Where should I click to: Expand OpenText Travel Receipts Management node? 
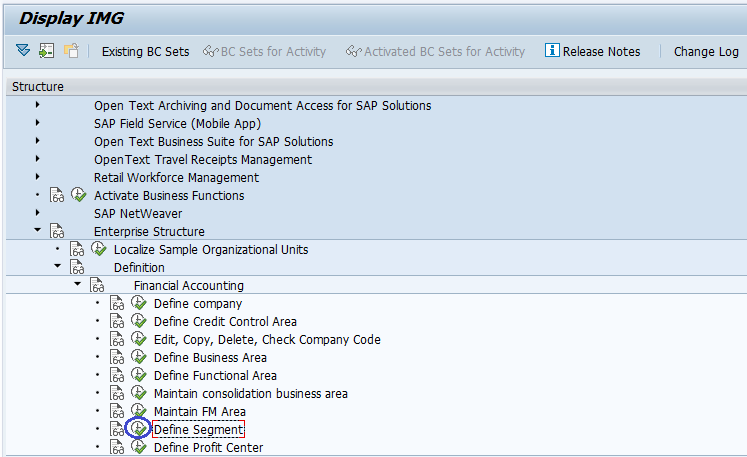(x=38, y=159)
